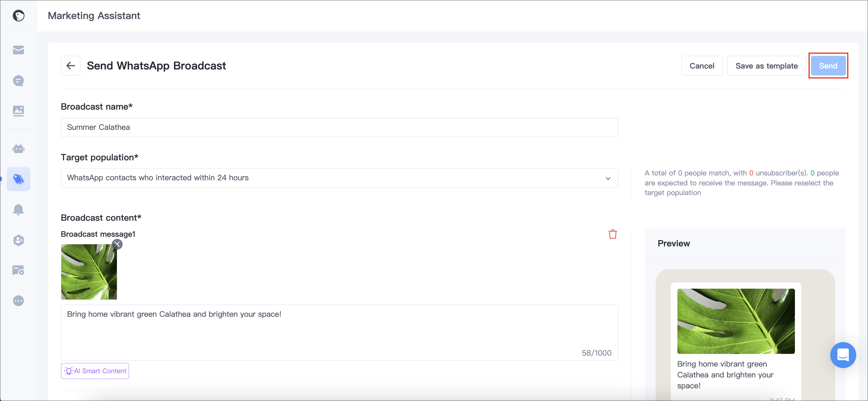The height and width of the screenshot is (401, 868).
Task: Click the leaf image in the Preview
Action: [x=736, y=321]
